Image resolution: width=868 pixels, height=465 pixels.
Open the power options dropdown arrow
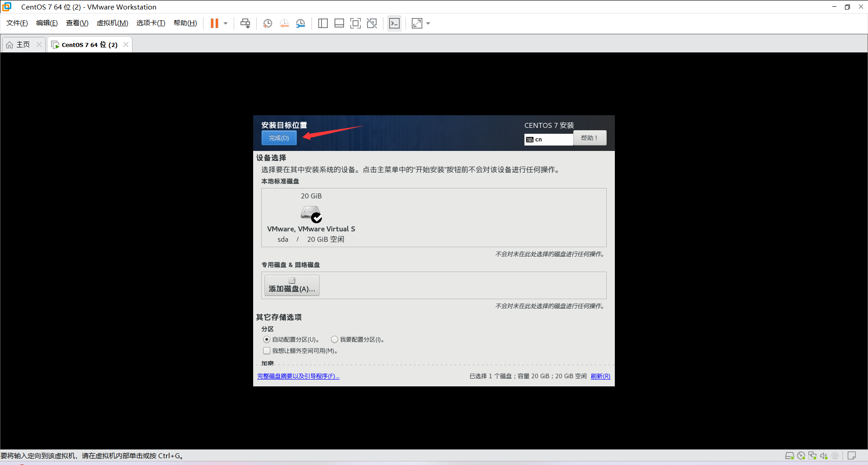[226, 23]
